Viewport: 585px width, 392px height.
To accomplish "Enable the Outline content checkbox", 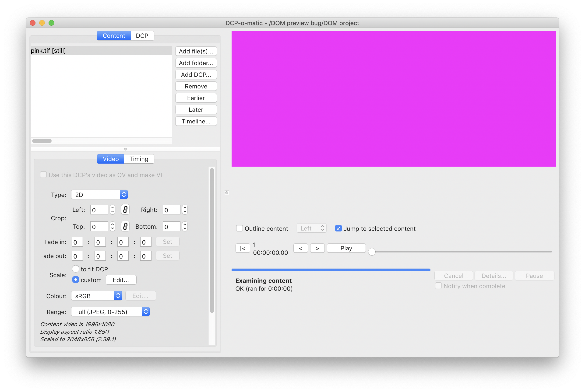I will pos(240,228).
